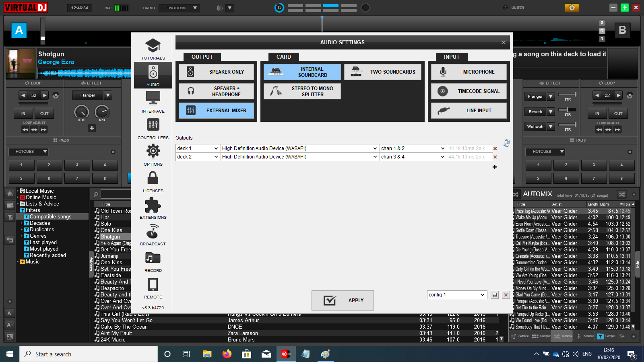Open the Controllers settings section

tap(153, 129)
